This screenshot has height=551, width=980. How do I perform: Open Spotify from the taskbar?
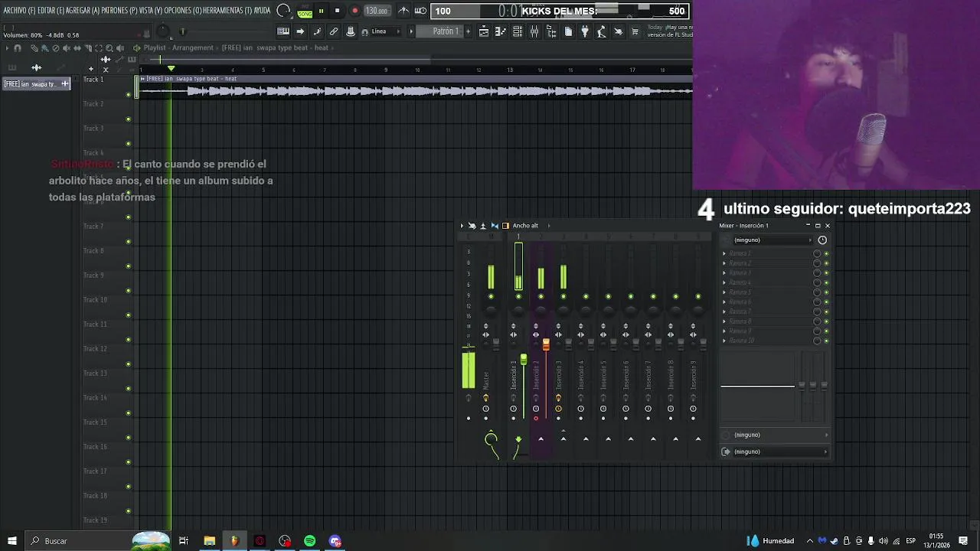click(309, 541)
